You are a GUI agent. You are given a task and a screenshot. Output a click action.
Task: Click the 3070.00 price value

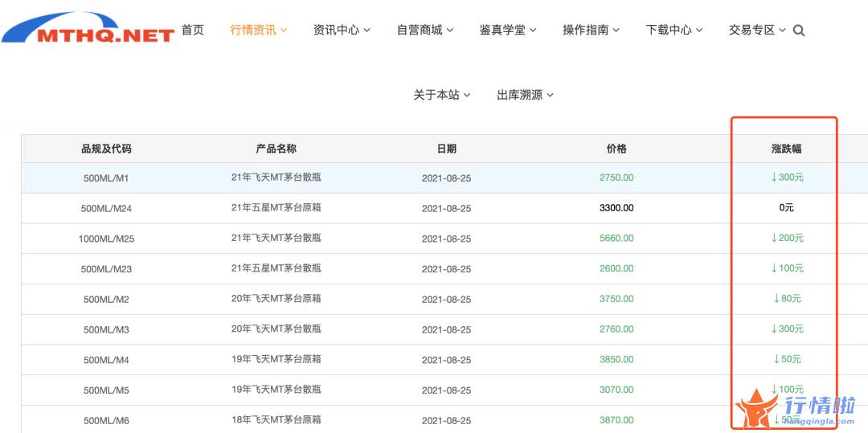point(616,390)
